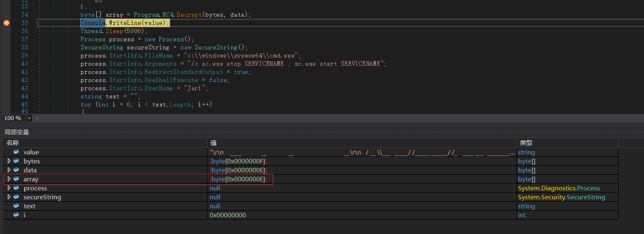Go to the Decrypt method reference
Image resolution: width=644 pixels, height=234 pixels.
pos(189,15)
